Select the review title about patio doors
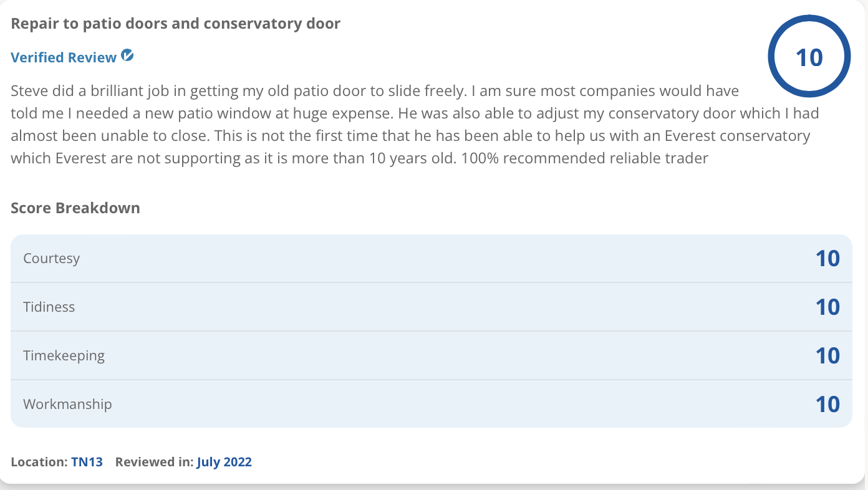This screenshot has width=868, height=490. click(x=176, y=24)
